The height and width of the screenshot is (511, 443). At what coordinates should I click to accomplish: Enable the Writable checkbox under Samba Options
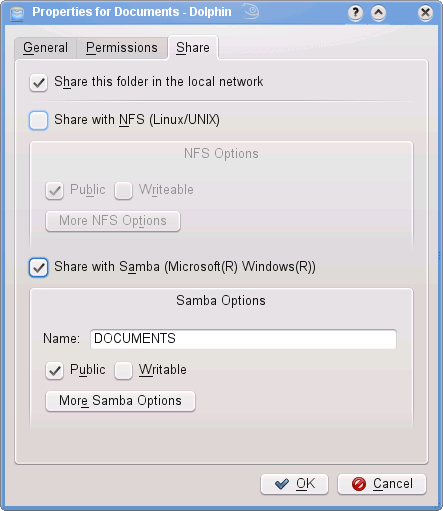[123, 370]
